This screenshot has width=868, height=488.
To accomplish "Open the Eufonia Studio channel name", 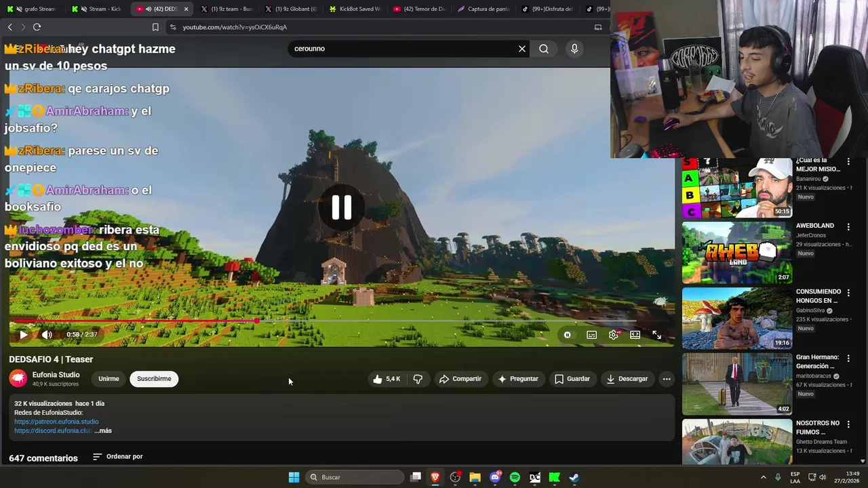I will 56,375.
